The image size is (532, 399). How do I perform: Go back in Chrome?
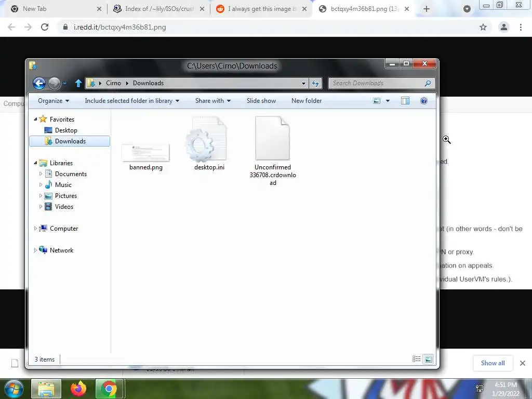point(11,27)
